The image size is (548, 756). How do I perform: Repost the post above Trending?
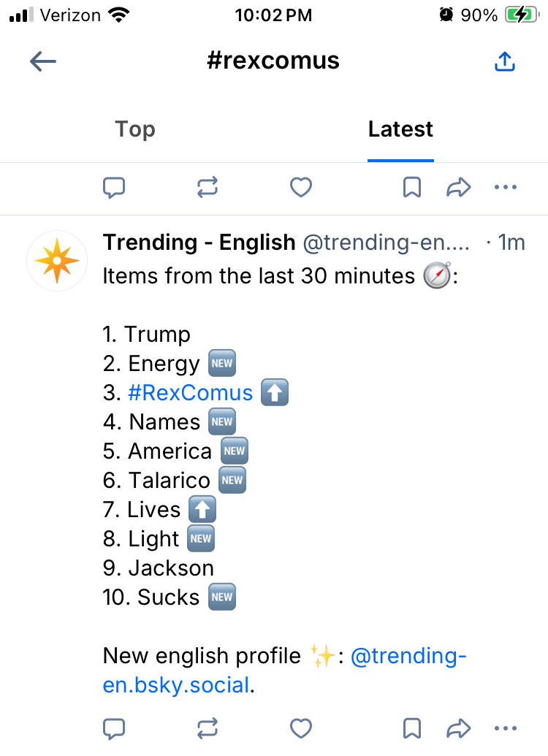click(208, 188)
